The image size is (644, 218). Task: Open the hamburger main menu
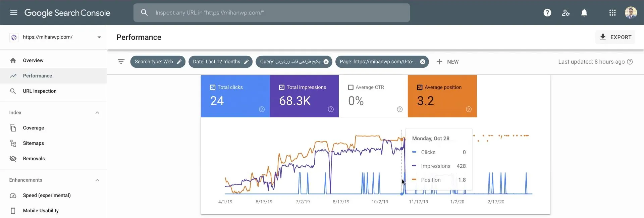click(14, 13)
